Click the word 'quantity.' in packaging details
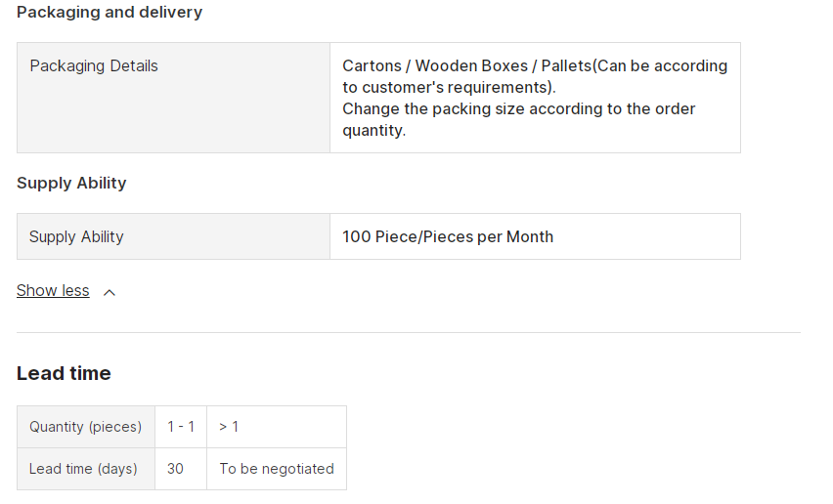Screen dimensions: 833x504 [374, 131]
